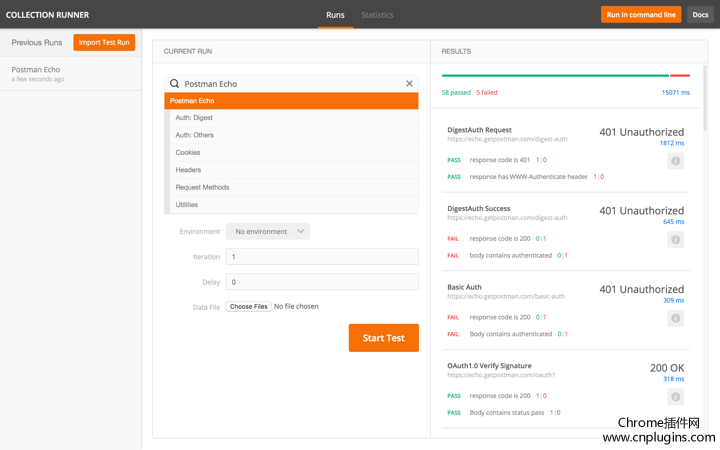
Task: Click the Iteration input field
Action: pyautogui.click(x=322, y=257)
